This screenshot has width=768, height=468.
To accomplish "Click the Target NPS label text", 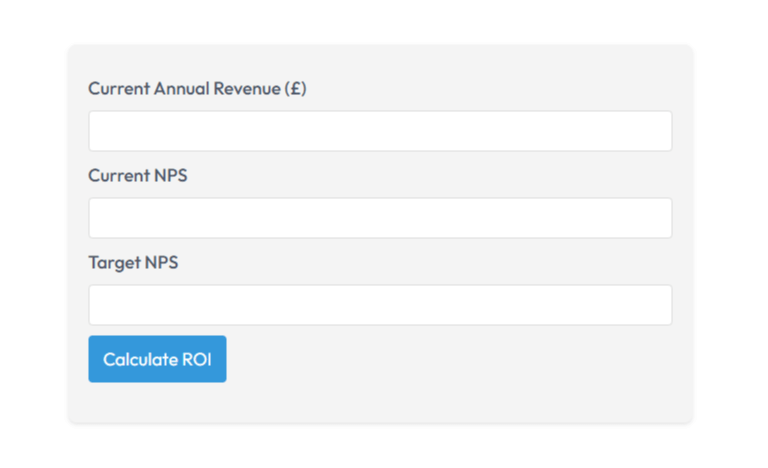I will (x=133, y=263).
